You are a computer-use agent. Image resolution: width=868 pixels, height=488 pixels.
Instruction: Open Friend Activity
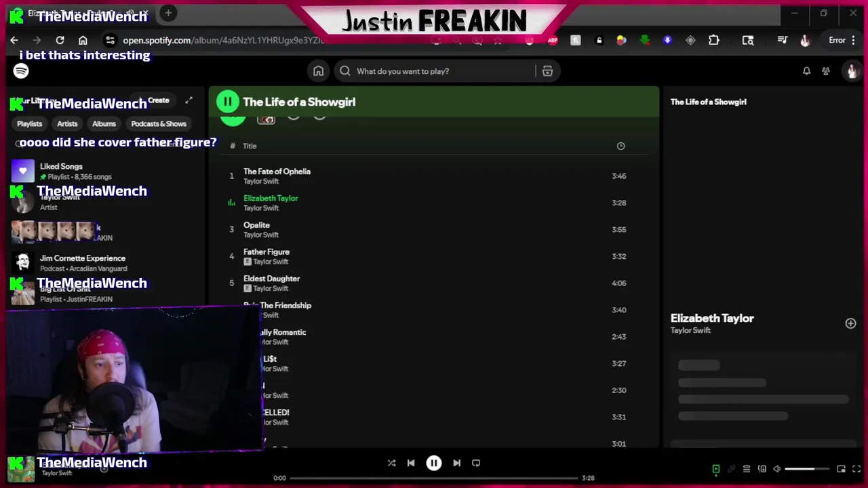[826, 71]
